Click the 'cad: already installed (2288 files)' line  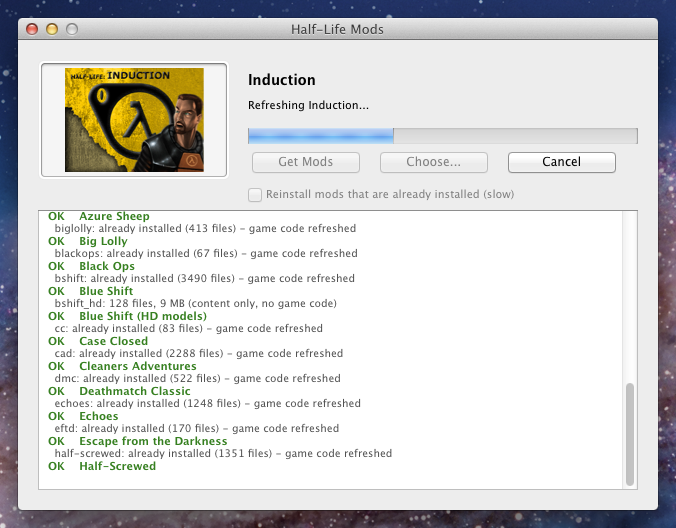tap(199, 353)
